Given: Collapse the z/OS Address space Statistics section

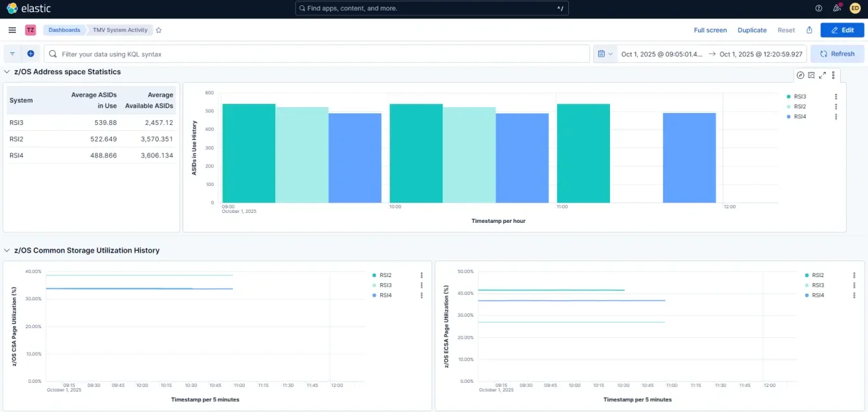Looking at the screenshot, I should pyautogui.click(x=7, y=72).
